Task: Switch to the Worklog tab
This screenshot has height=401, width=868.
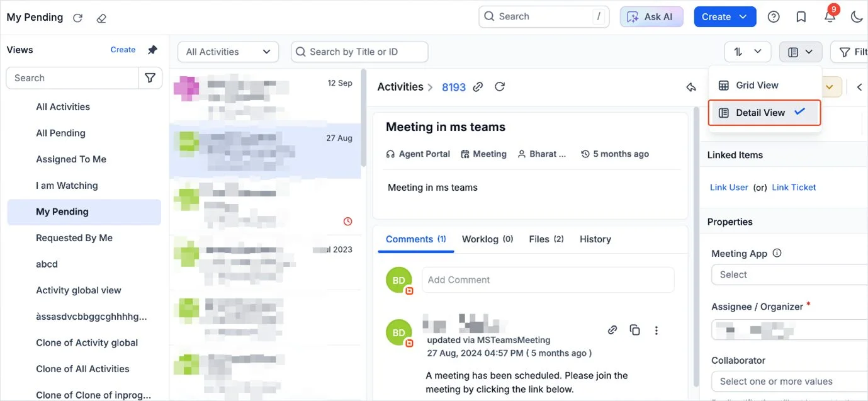Action: pyautogui.click(x=487, y=239)
